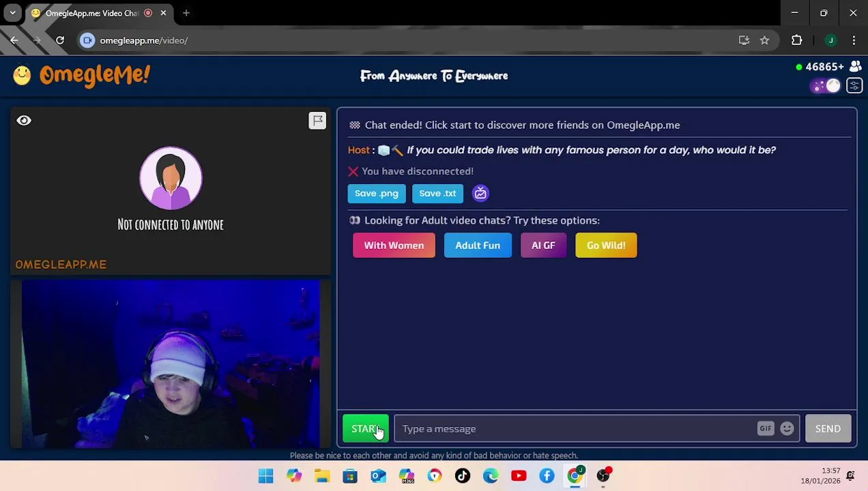Image resolution: width=868 pixels, height=491 pixels.
Task: Open Windows Start menu
Action: (x=266, y=476)
